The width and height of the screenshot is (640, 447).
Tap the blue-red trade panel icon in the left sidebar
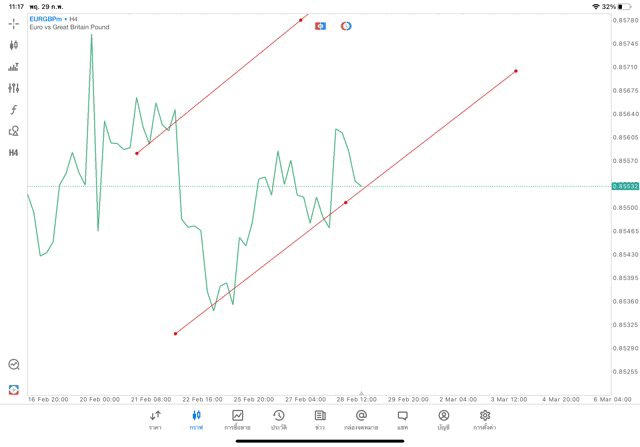[x=14, y=389]
